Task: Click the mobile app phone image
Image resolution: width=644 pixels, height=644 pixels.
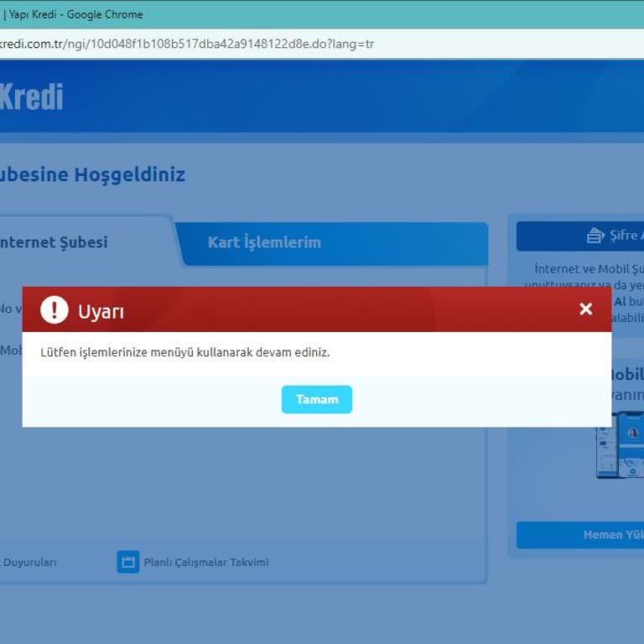Action: click(x=621, y=445)
